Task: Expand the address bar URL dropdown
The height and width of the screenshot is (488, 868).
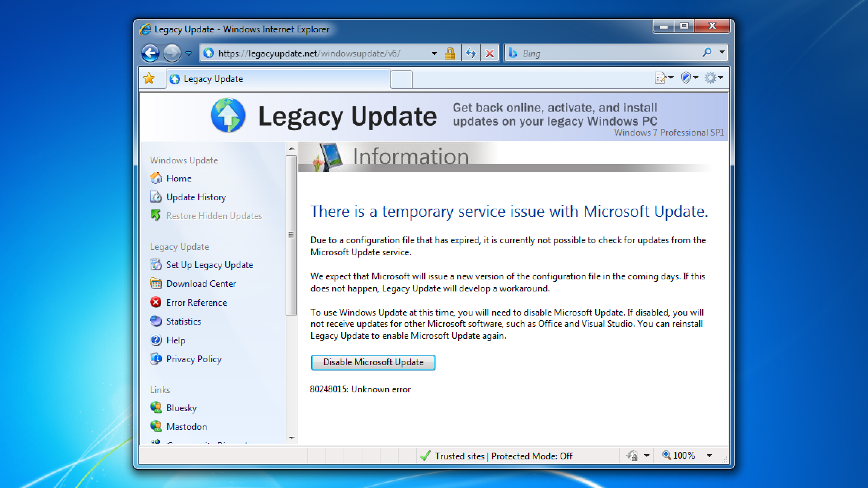Action: (434, 53)
